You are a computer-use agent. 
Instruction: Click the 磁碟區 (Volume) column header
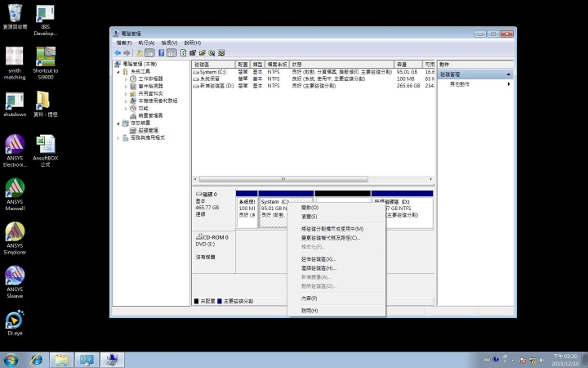point(214,65)
